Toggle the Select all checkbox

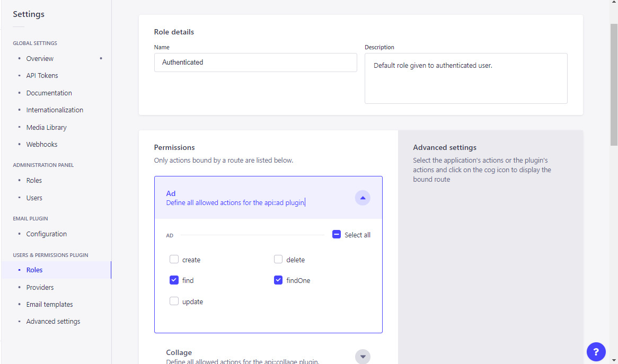click(337, 234)
